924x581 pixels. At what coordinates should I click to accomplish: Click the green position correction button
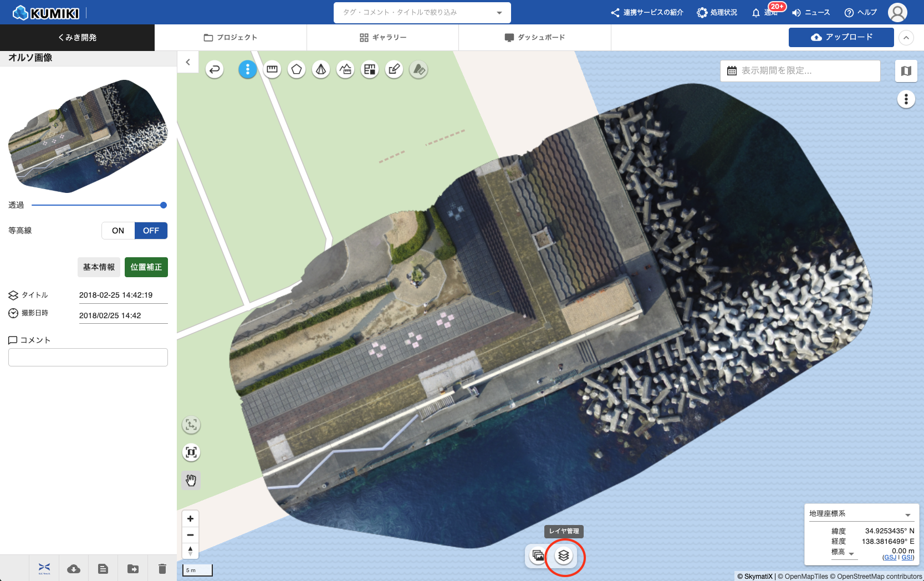click(x=146, y=267)
